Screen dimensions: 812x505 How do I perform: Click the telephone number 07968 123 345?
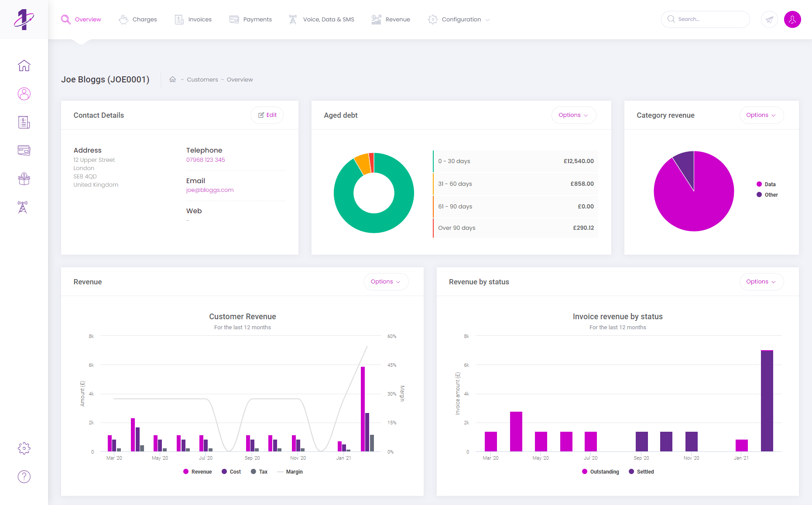206,160
